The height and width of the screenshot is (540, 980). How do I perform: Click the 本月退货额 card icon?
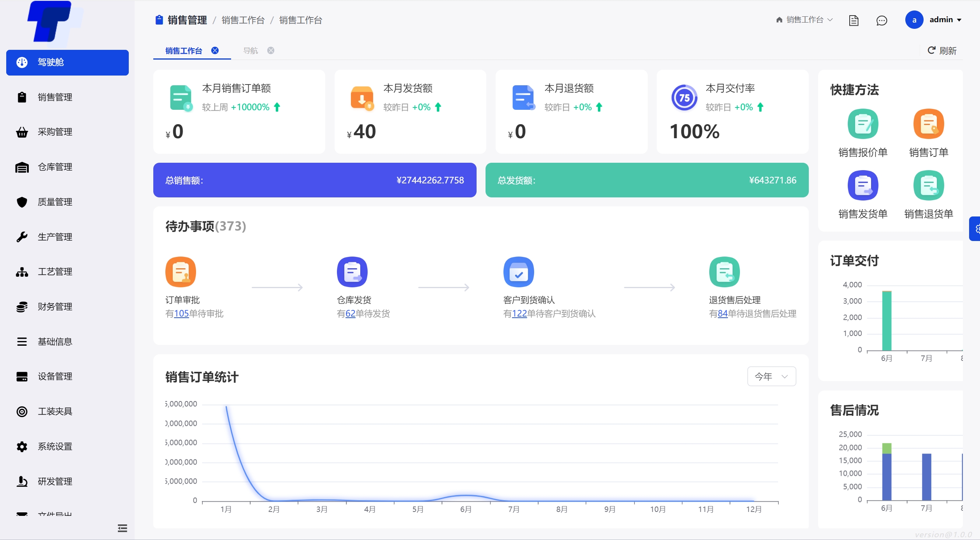pos(524,98)
